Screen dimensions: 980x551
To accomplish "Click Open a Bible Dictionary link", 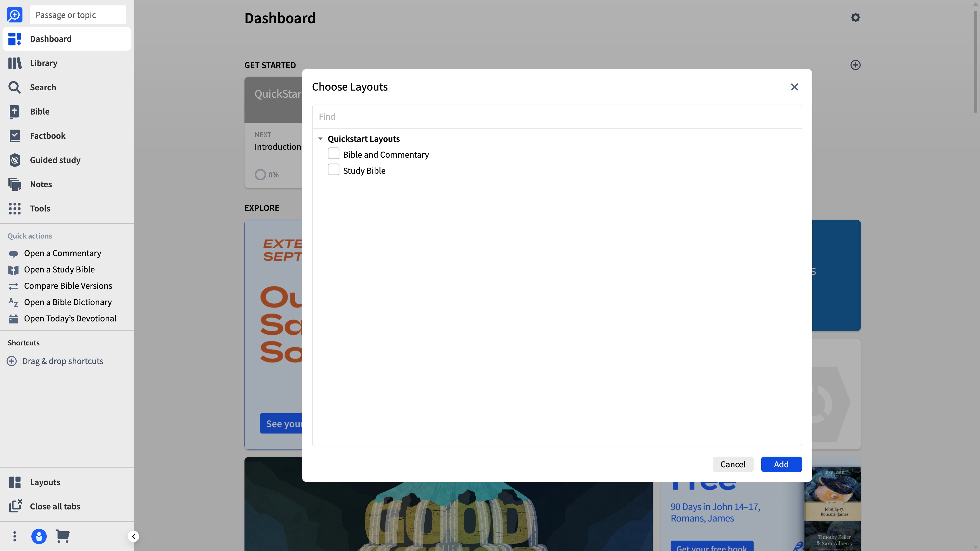I will pyautogui.click(x=68, y=302).
